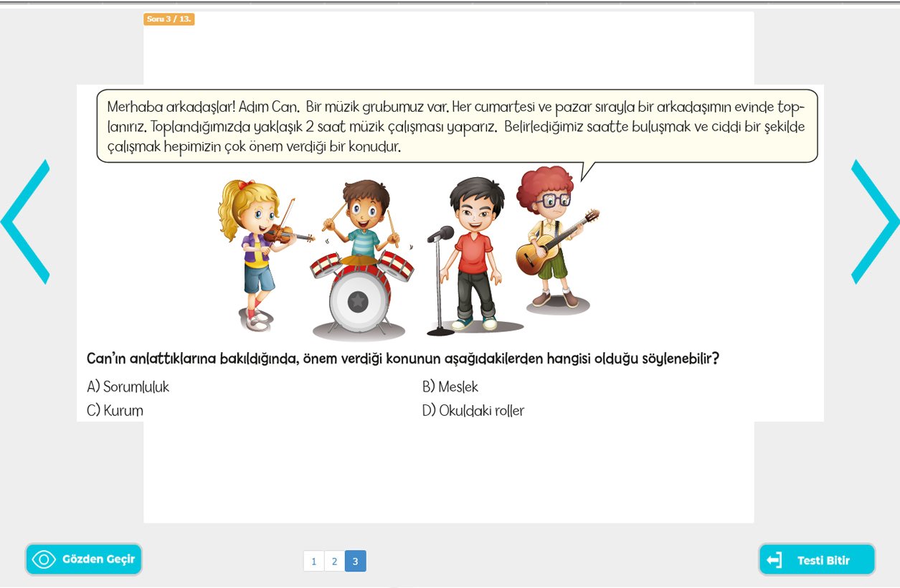
Task: Click the Soru 3 / 13. label
Action: [169, 19]
